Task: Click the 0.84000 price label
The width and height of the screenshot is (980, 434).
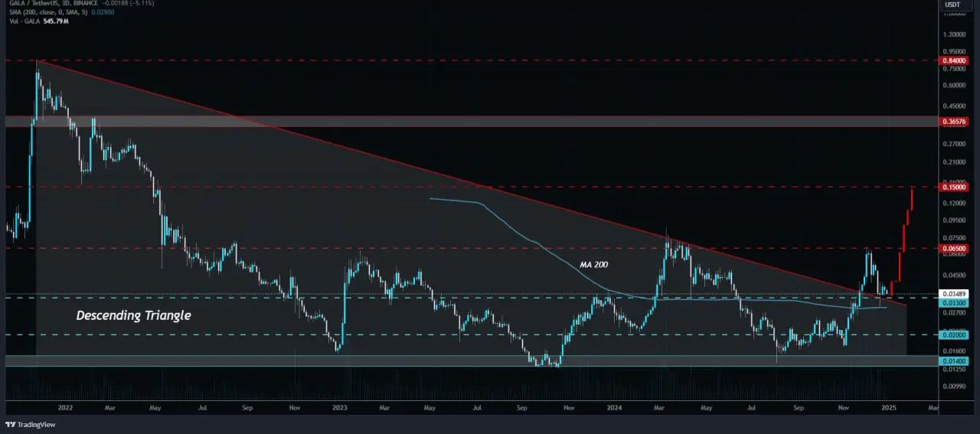Action: (x=953, y=60)
